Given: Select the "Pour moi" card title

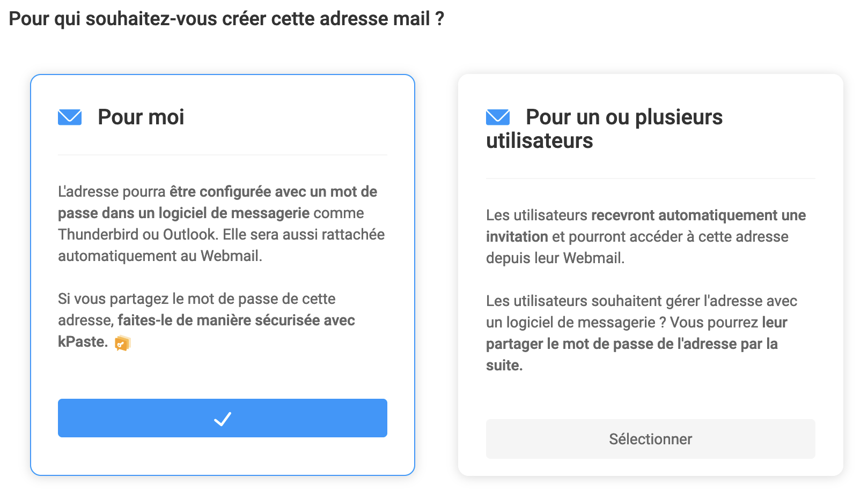Looking at the screenshot, I should coord(141,117).
